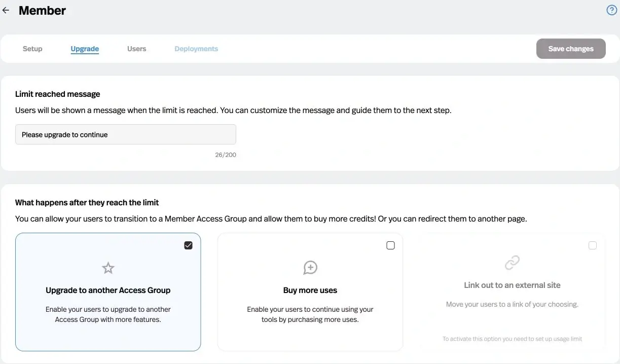Click text 'Move your users to a link of your choosing.'

pos(512,304)
